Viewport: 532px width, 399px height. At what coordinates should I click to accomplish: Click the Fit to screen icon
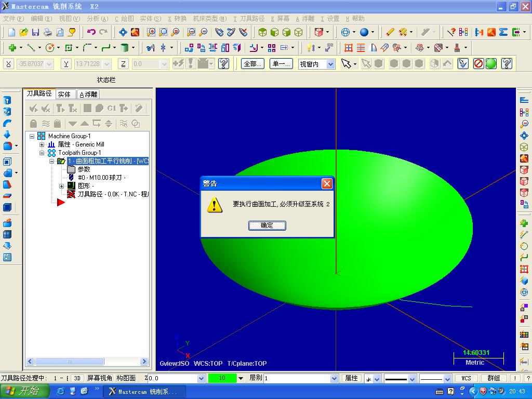coord(123,32)
